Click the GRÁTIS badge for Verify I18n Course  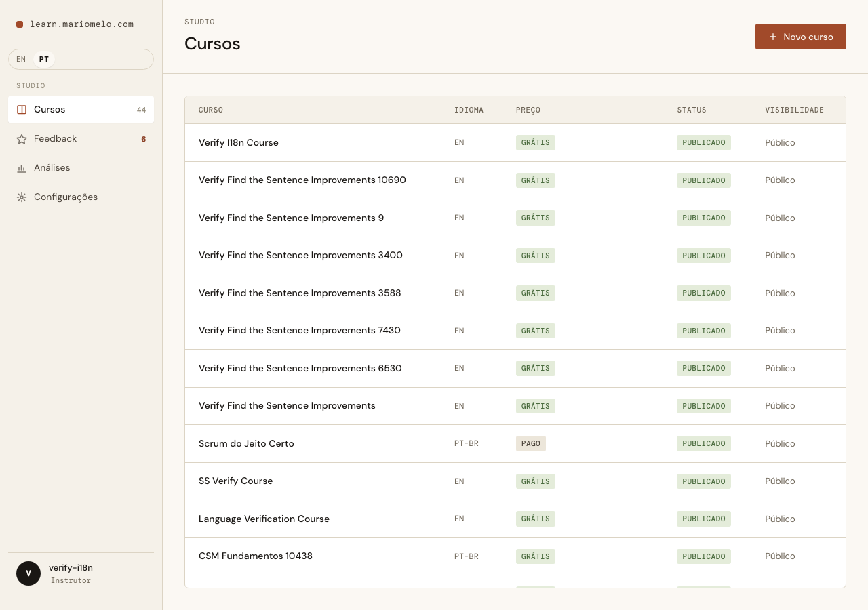click(x=536, y=143)
